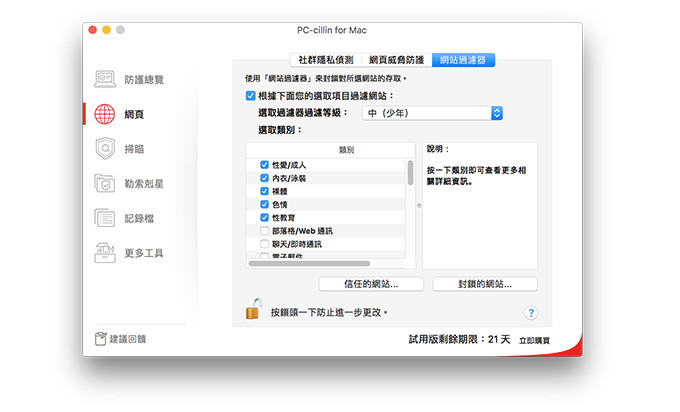The image size is (680, 412).
Task: Click the blue help question mark icon
Action: 531,313
